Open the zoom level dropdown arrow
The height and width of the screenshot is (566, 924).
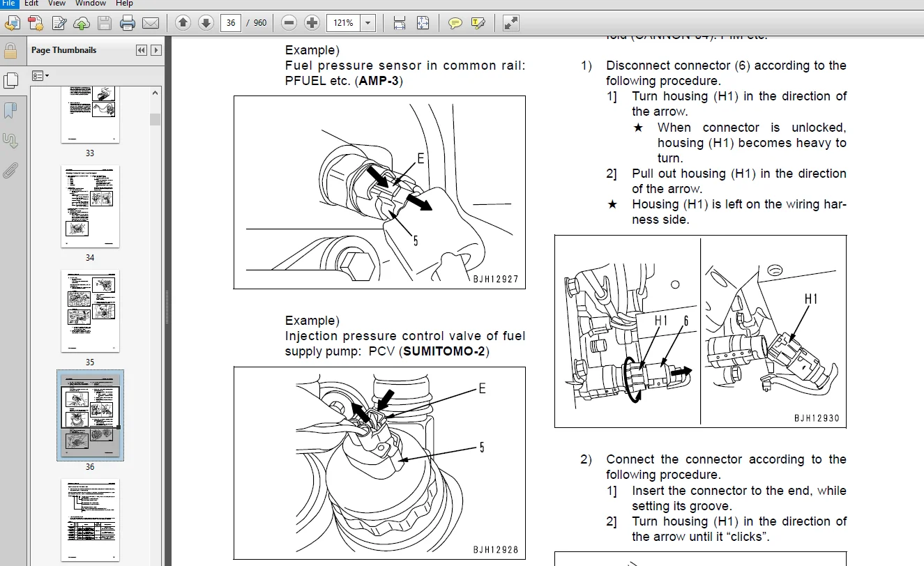pos(368,23)
